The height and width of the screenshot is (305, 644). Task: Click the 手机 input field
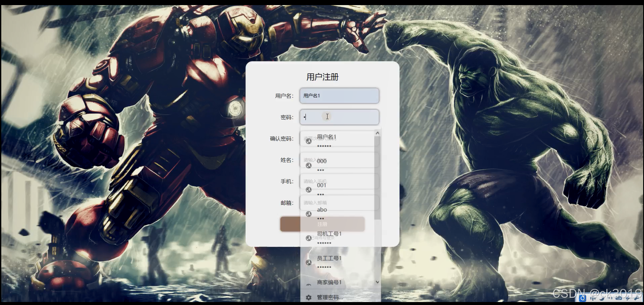339,181
